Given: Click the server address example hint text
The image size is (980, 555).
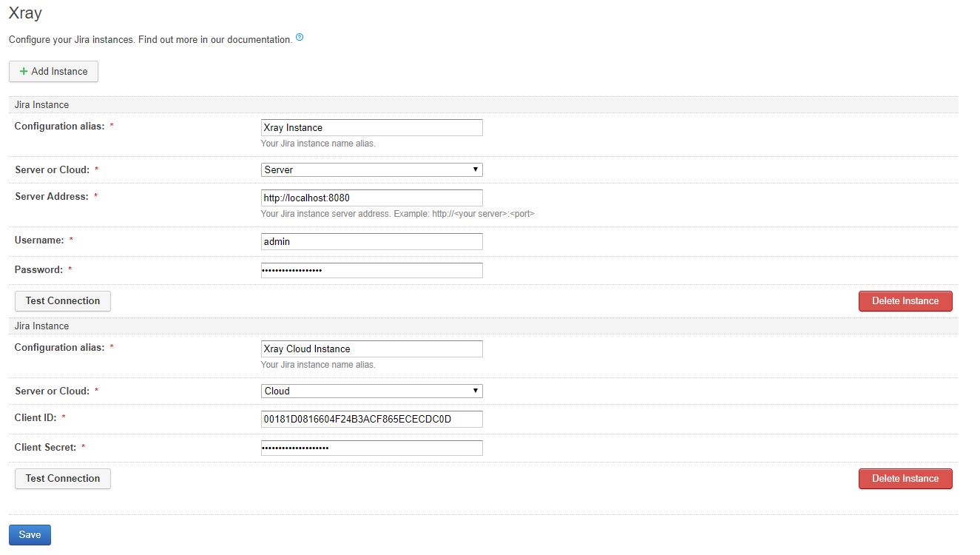Looking at the screenshot, I should coord(398,214).
